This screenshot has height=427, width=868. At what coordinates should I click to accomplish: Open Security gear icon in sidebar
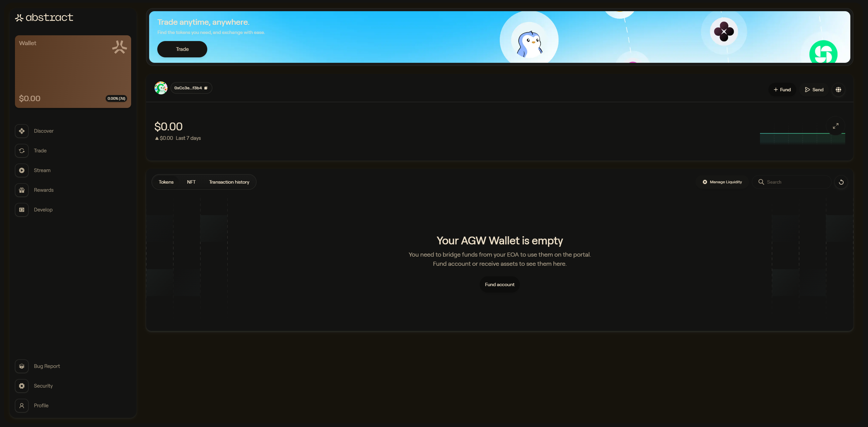tap(22, 386)
